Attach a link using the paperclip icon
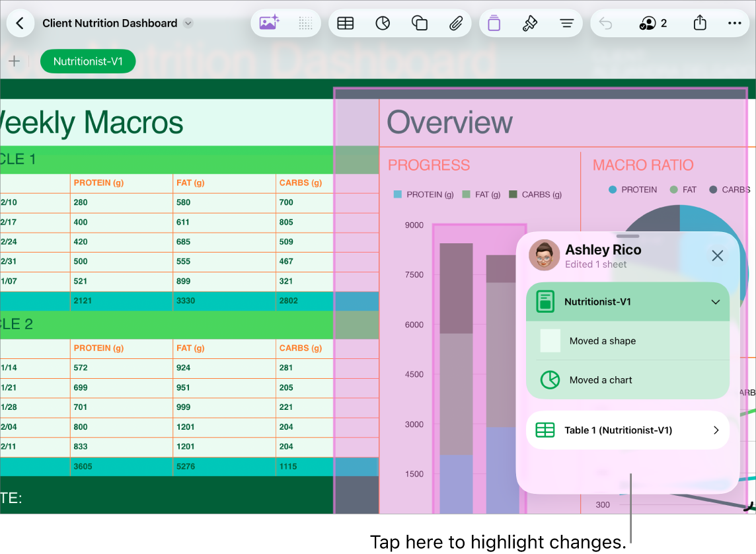The image size is (756, 554). pos(456,23)
